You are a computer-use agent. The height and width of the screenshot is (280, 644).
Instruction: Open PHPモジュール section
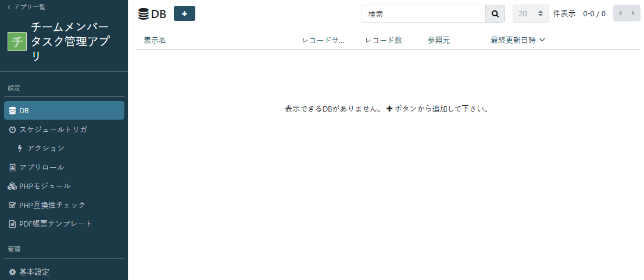pos(44,186)
